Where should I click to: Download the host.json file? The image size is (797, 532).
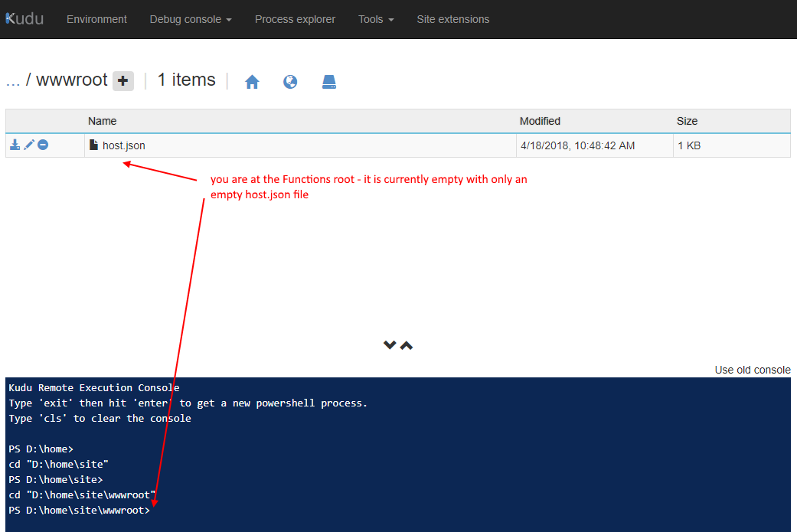tap(15, 145)
